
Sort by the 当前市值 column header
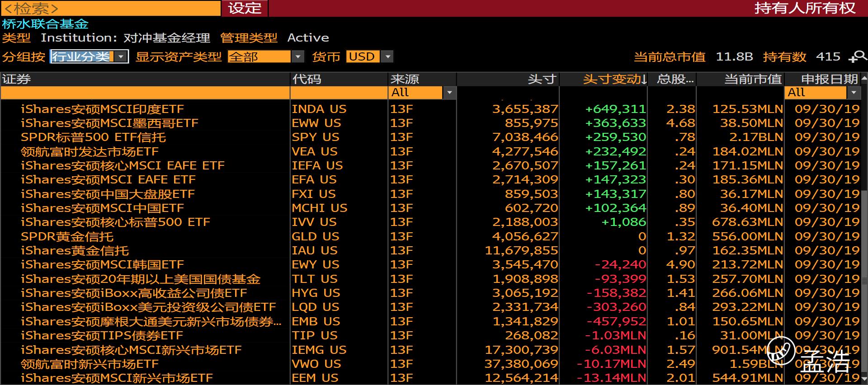click(741, 79)
